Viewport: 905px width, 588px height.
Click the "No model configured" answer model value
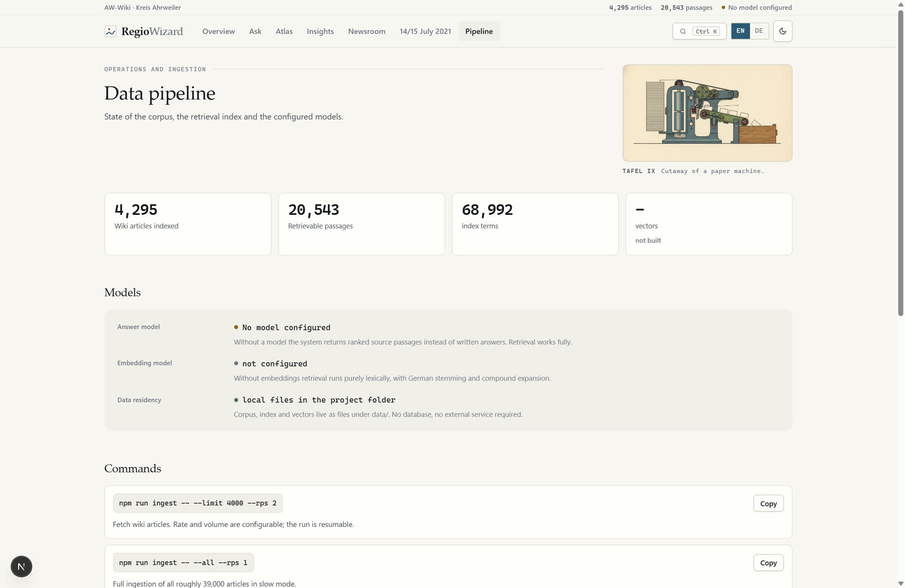[x=286, y=327]
